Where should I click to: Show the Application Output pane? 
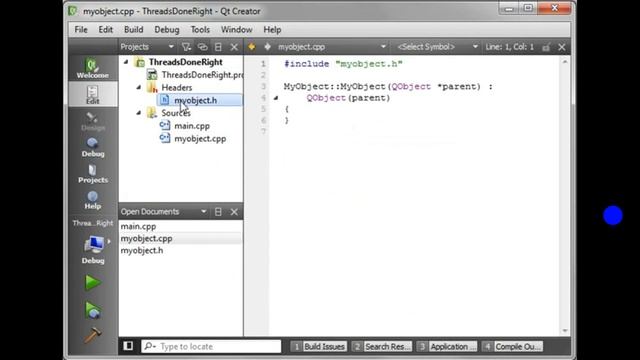coord(447,347)
